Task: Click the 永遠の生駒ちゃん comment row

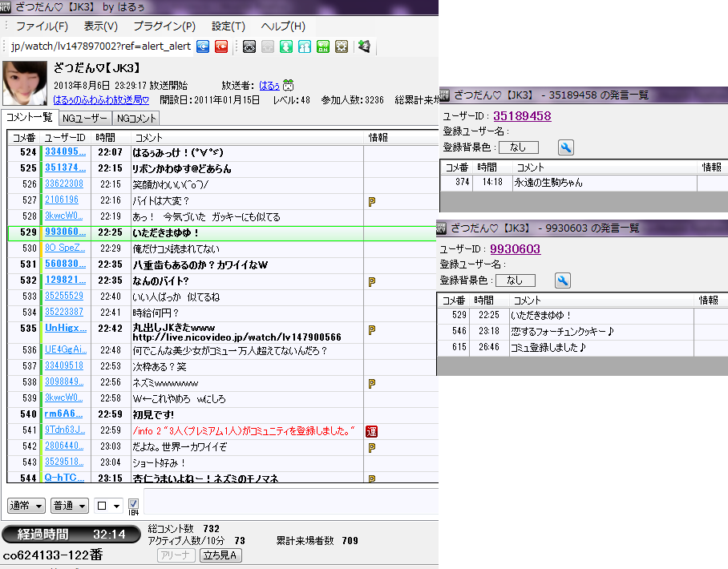Action: tap(584, 183)
